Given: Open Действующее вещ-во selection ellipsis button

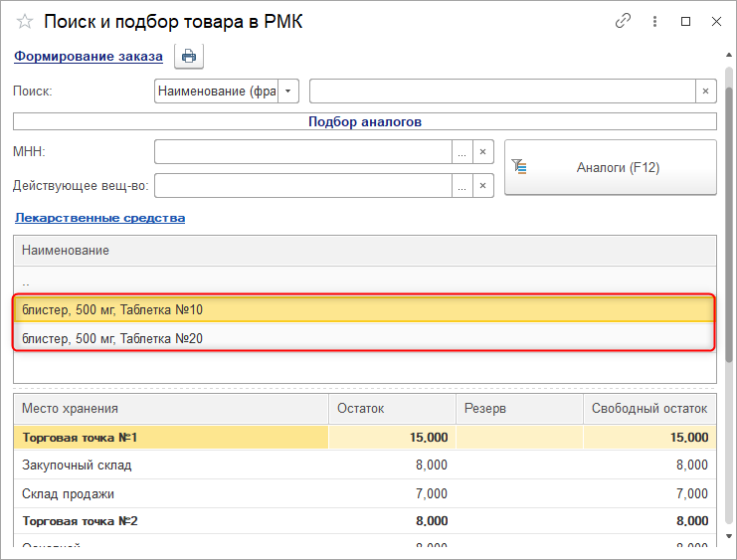Looking at the screenshot, I should click(462, 186).
